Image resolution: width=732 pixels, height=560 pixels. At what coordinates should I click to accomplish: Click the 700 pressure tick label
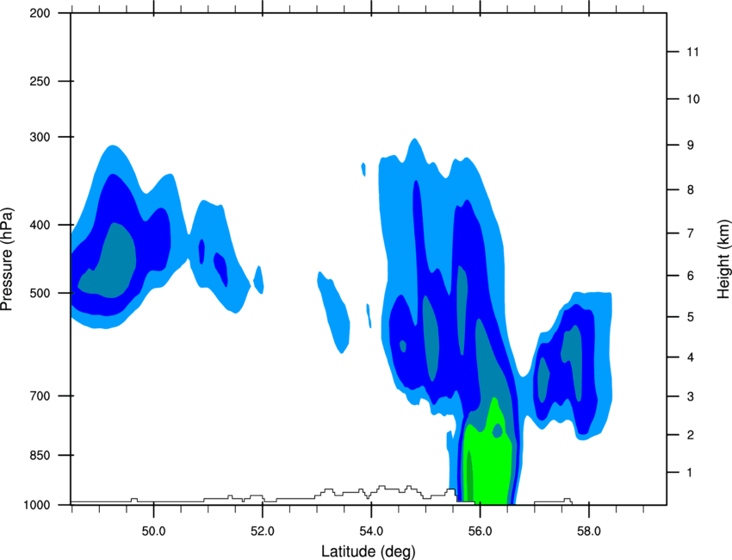[x=40, y=396]
